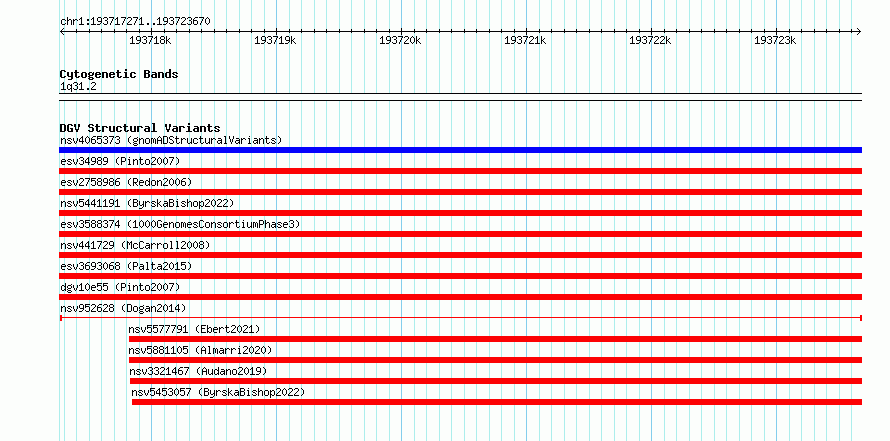Click the 193722k ruler label
The width and height of the screenshot is (890, 441).
tap(650, 40)
